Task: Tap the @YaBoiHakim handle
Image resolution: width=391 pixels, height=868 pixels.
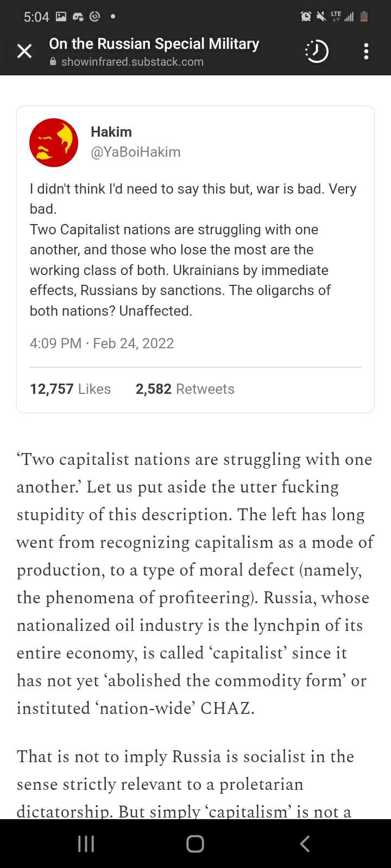Action: coord(136,152)
